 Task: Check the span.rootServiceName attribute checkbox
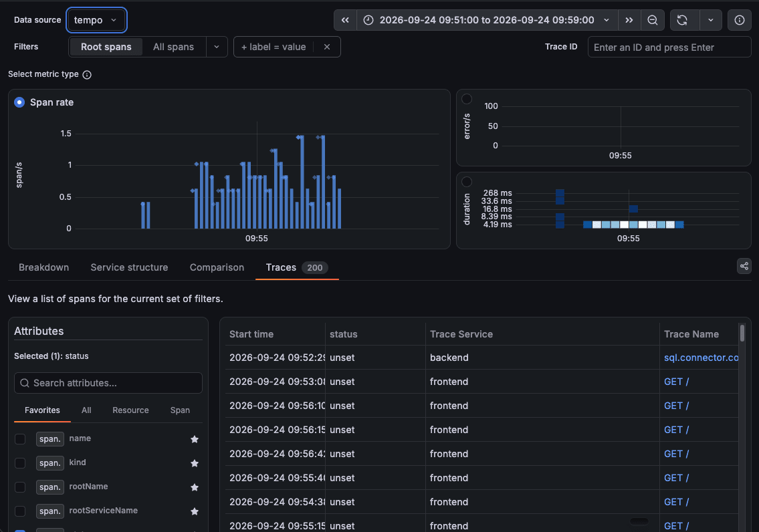click(20, 511)
